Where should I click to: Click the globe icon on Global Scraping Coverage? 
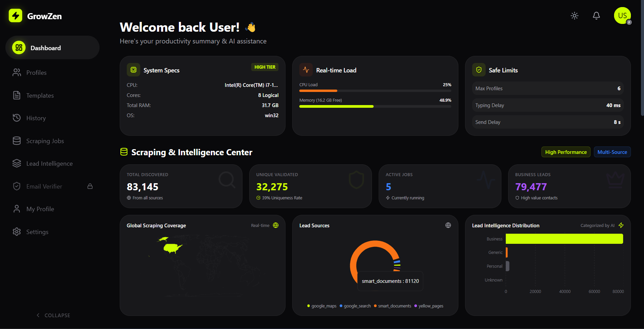(x=276, y=225)
